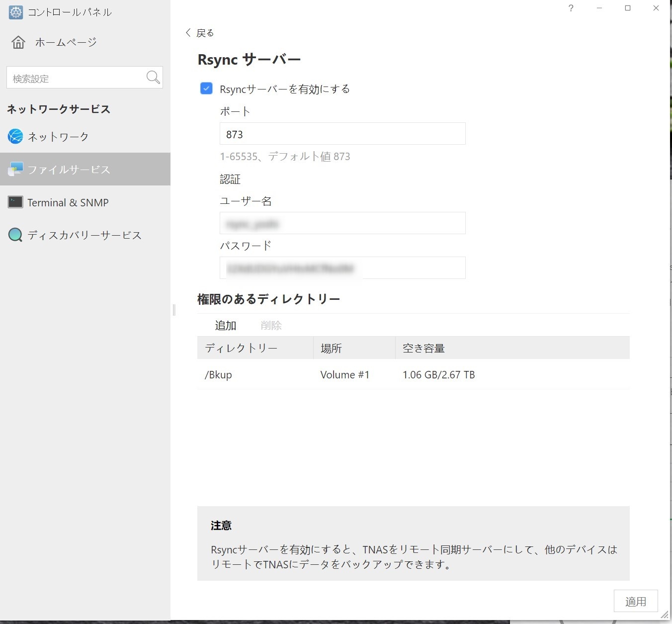Open the ネットワーク menu item

(x=58, y=137)
